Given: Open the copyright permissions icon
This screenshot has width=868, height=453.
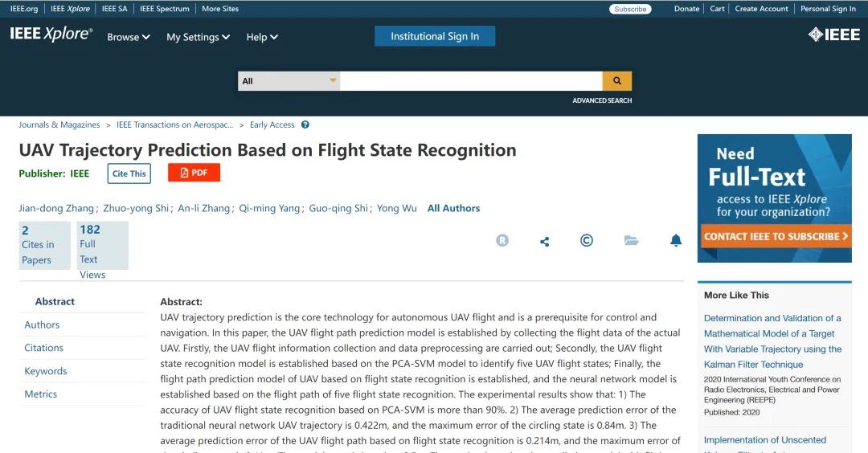Looking at the screenshot, I should (587, 240).
